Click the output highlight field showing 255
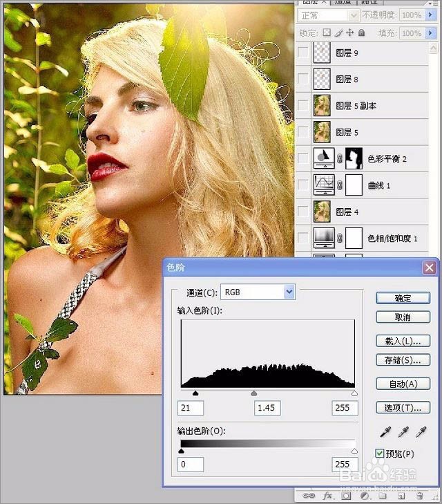The image size is (442, 504). click(345, 464)
